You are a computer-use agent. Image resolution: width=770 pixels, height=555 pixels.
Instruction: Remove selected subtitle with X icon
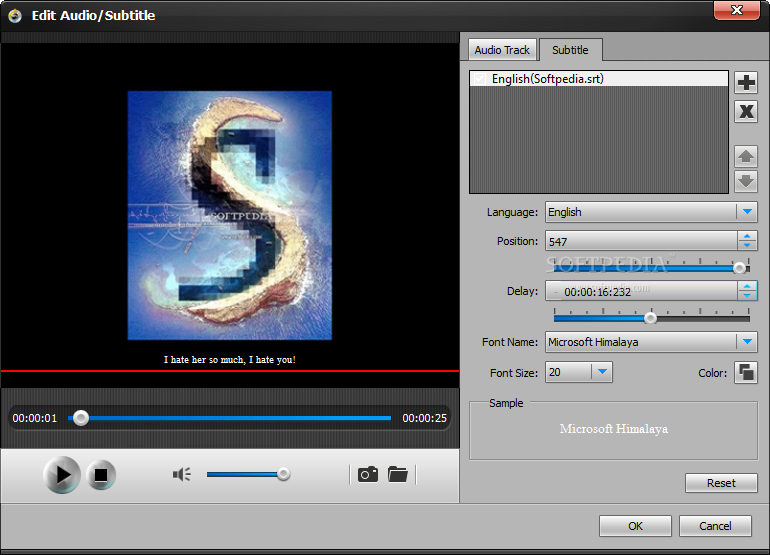click(746, 111)
